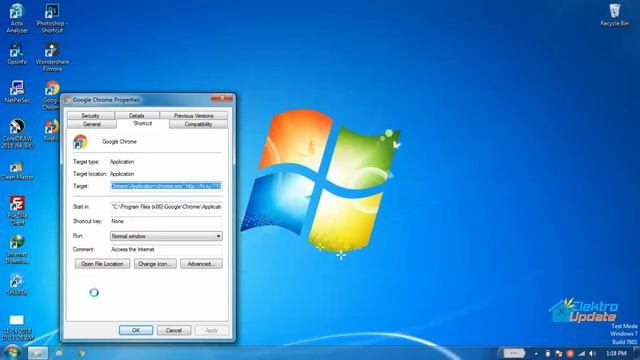Click the language bar on taskbar
Viewport: 640px width, 360px height.
coord(513,353)
